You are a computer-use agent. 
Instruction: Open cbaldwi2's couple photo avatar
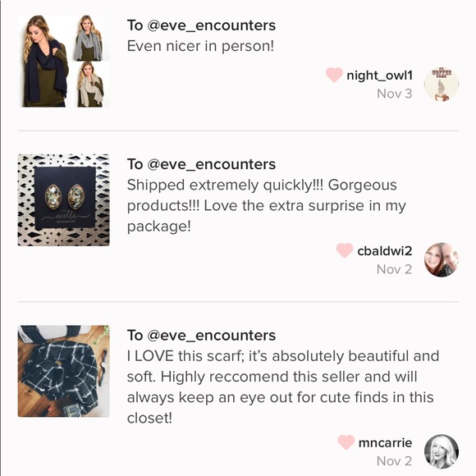coord(441,260)
